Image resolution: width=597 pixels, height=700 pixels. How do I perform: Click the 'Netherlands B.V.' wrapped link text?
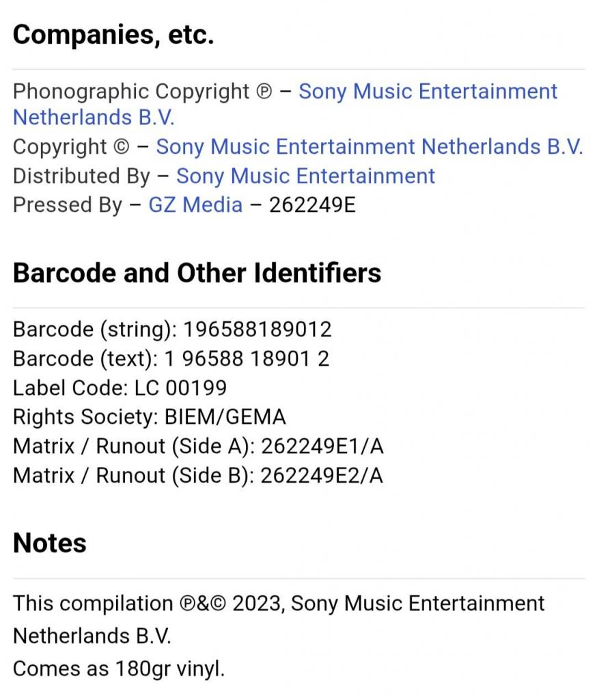tap(94, 118)
